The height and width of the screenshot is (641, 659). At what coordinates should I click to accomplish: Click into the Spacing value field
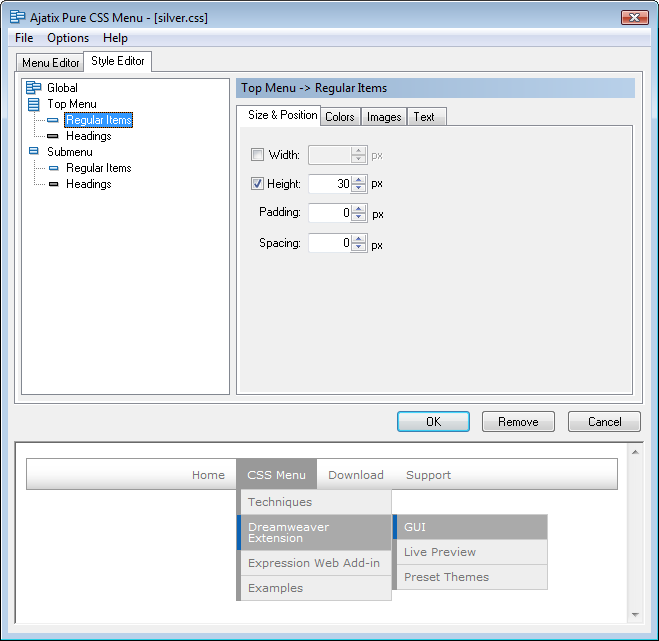[x=330, y=243]
